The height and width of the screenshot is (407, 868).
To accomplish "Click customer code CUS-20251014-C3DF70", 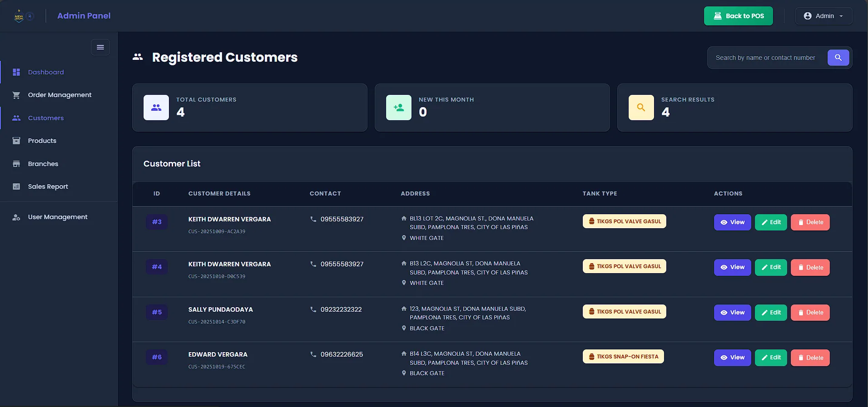I will click(x=217, y=322).
